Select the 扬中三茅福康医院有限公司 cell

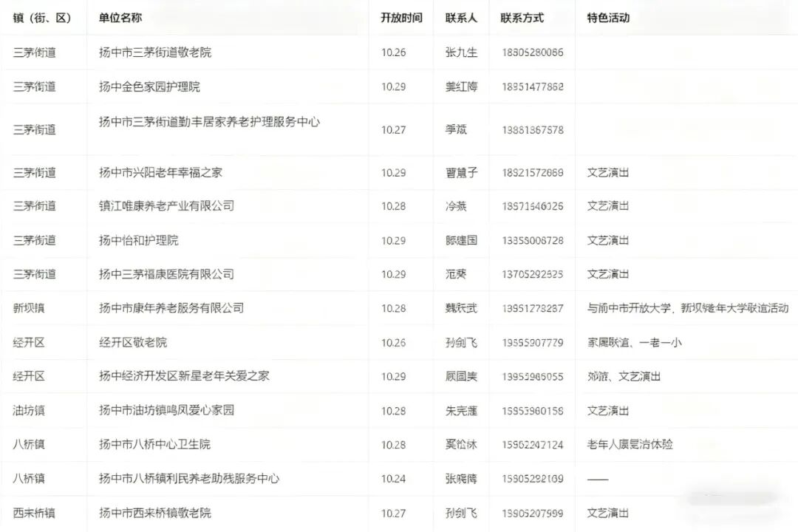click(x=166, y=274)
